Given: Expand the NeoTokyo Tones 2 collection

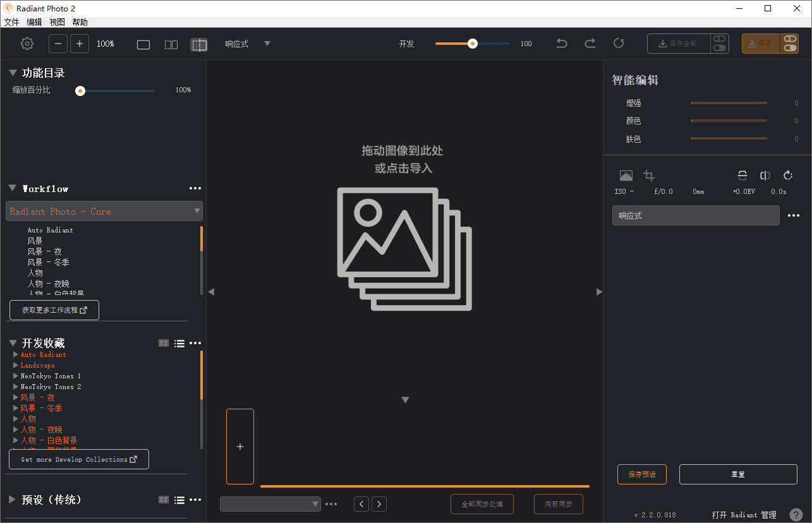Looking at the screenshot, I should 16,387.
